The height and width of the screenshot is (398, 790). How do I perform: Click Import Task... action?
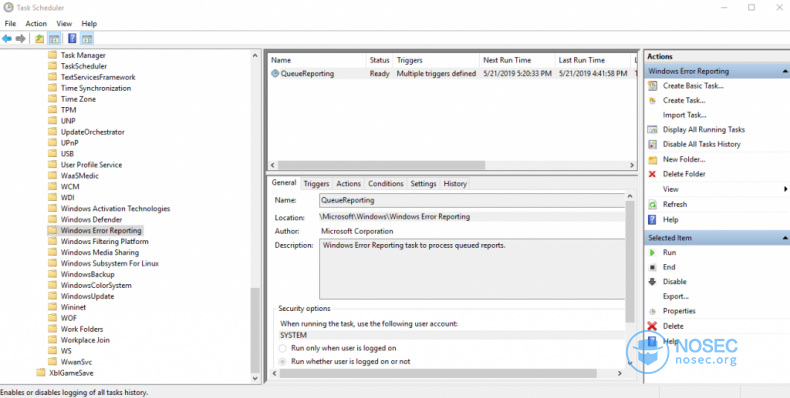(x=684, y=115)
